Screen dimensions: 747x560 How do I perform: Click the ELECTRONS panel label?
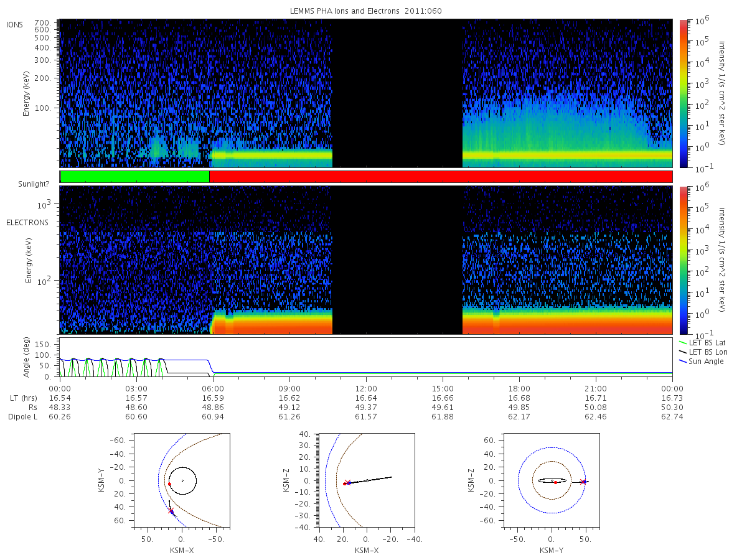(x=27, y=222)
